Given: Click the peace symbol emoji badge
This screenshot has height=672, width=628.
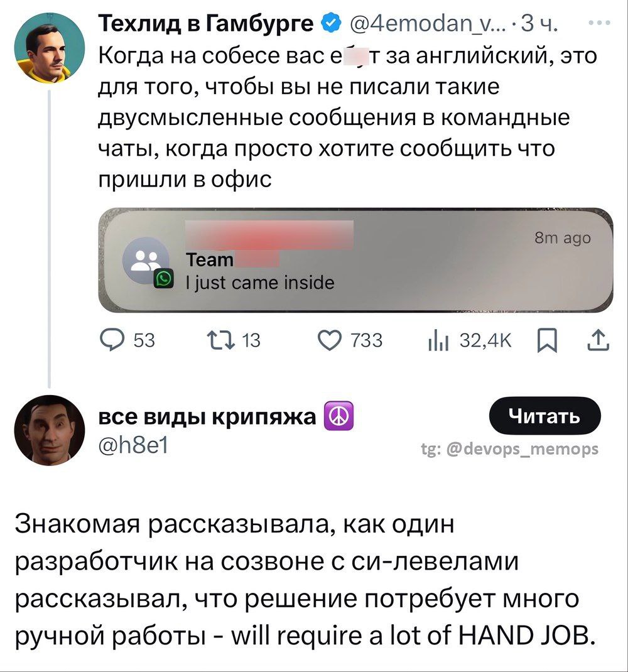Looking at the screenshot, I should pos(338,416).
